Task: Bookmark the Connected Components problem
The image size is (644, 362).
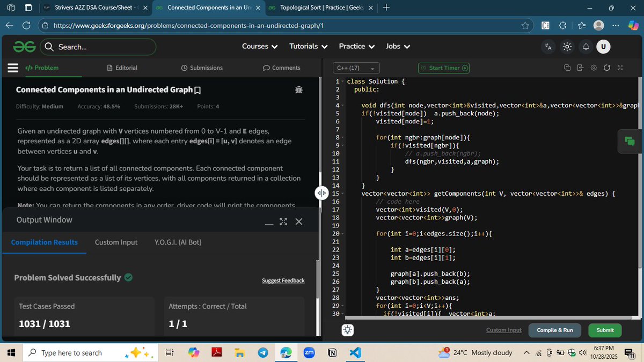Action: (197, 90)
